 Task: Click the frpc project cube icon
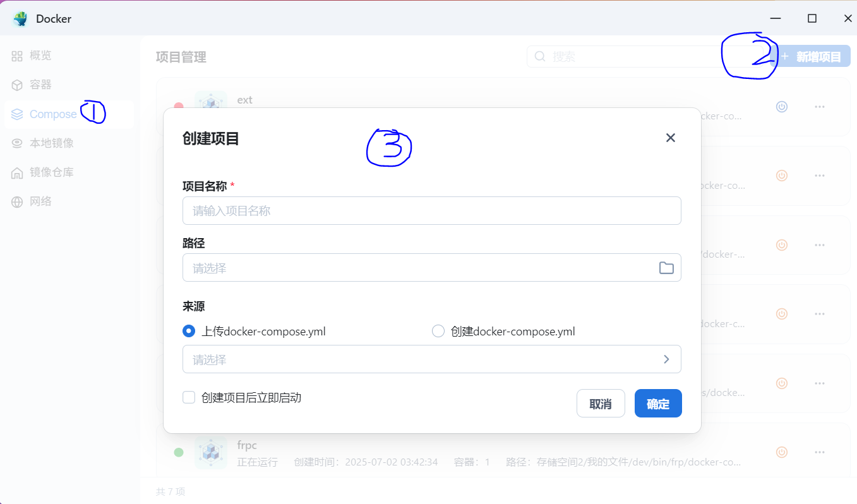[211, 452]
